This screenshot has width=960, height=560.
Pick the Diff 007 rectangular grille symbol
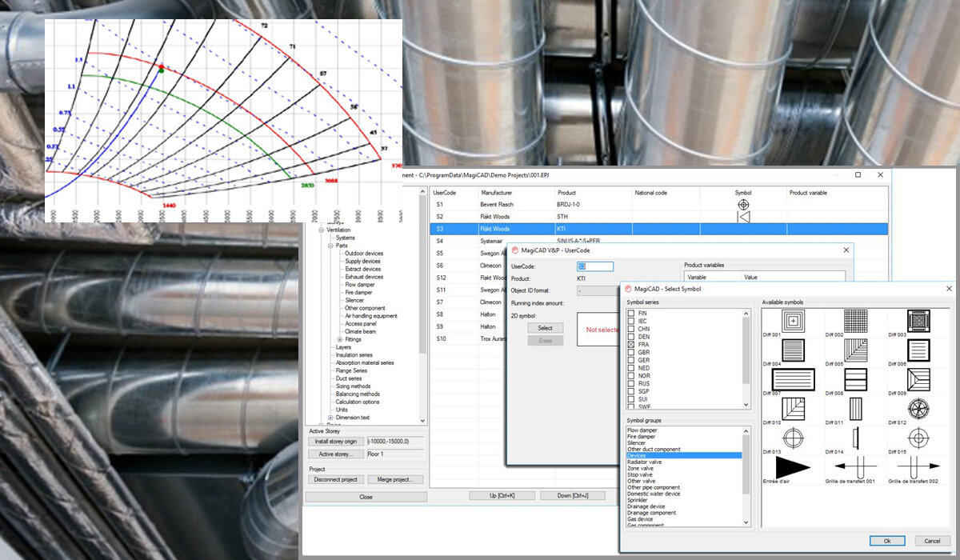click(x=792, y=379)
